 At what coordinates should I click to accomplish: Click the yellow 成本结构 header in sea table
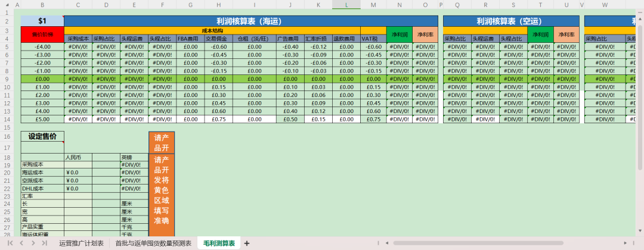pyautogui.click(x=212, y=30)
